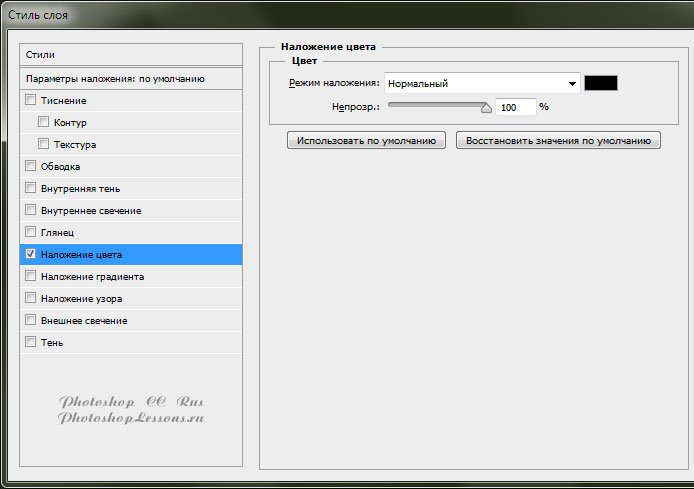Enable the Тиснение checkbox

coord(30,100)
